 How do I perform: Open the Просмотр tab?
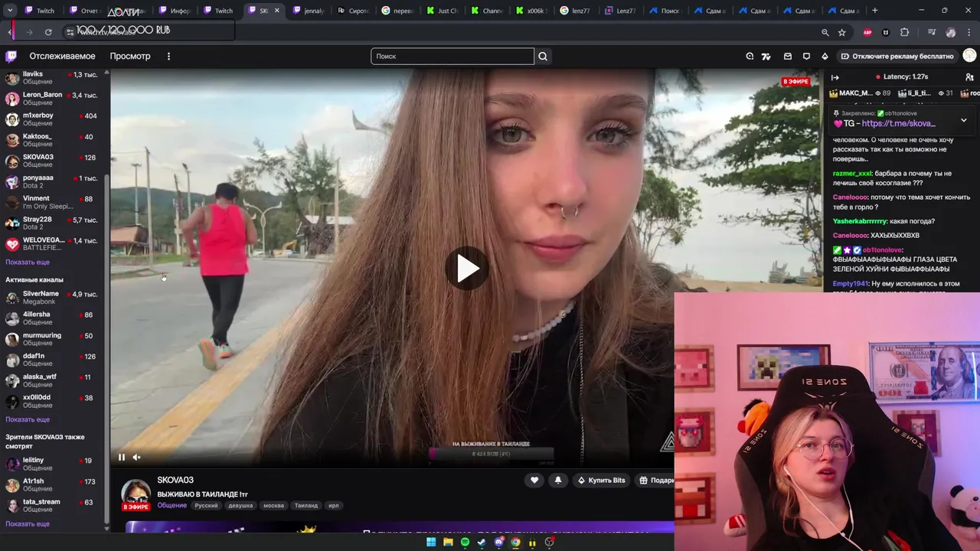tap(129, 56)
